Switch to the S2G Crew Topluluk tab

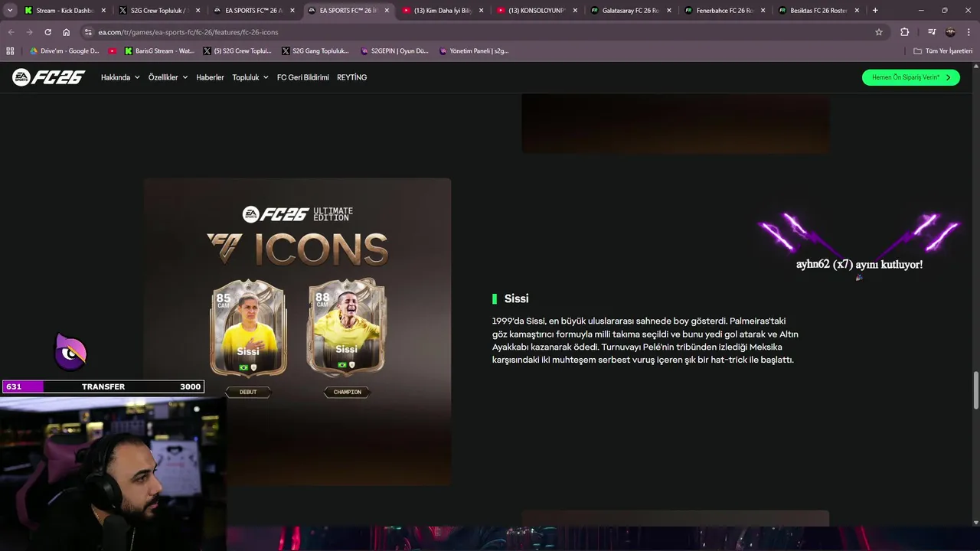point(159,11)
